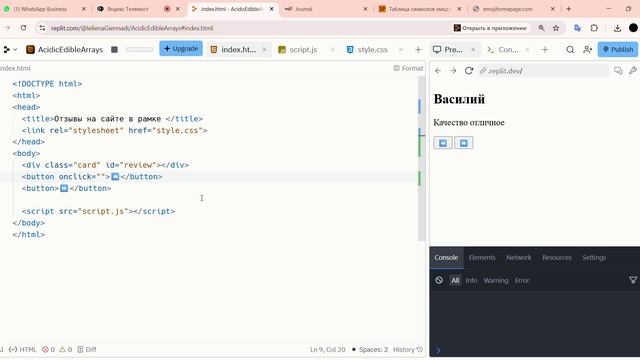Click the Diff button in status bar
This screenshot has height=360, width=640.
[x=87, y=349]
